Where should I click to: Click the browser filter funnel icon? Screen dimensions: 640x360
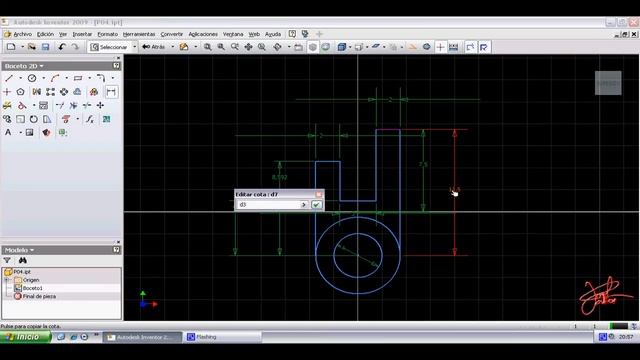point(7,260)
